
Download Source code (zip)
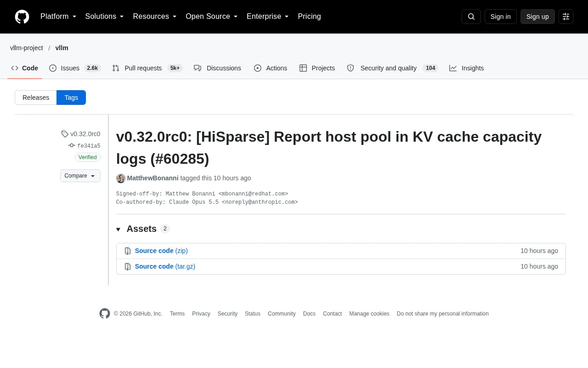[161, 251]
